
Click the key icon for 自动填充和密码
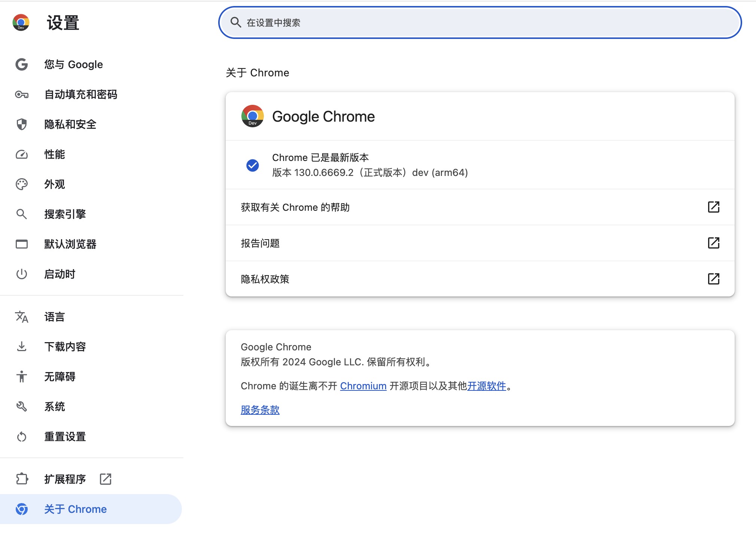(22, 94)
